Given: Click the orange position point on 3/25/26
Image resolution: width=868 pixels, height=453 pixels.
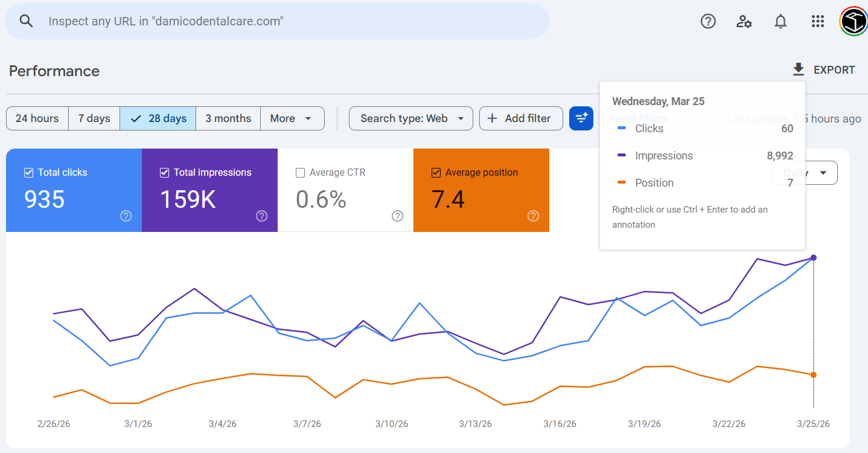Looking at the screenshot, I should pos(813,375).
